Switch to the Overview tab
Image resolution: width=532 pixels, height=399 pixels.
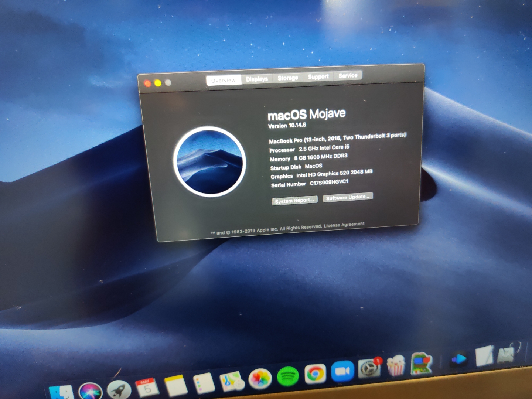tap(224, 80)
